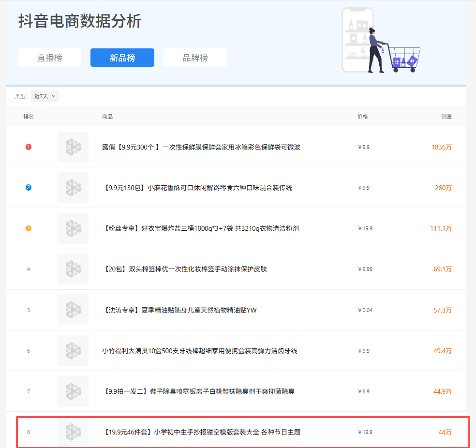Open 【19.9元46件套】手抄报镂空模版 product link
This screenshot has width=476, height=448.
[202, 432]
